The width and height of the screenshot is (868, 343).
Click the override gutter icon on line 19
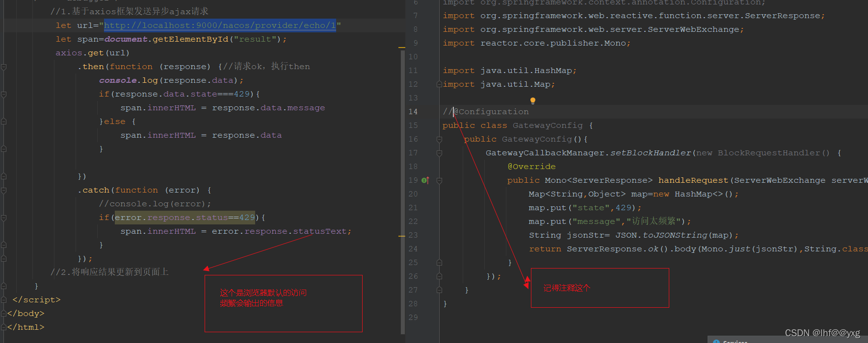pos(425,180)
